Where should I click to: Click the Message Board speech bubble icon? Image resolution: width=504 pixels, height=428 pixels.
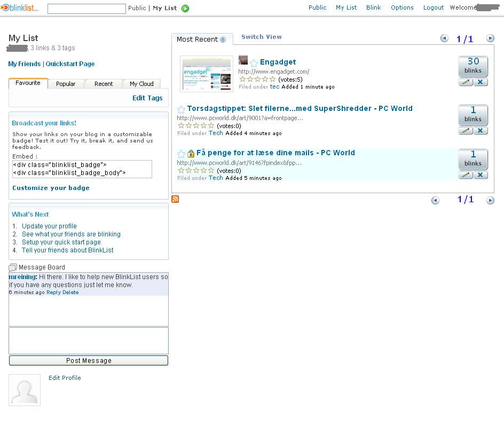(x=12, y=267)
